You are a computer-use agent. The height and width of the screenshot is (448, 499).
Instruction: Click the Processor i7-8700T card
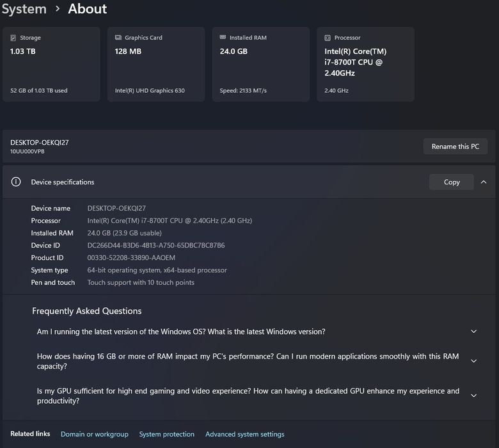(365, 64)
